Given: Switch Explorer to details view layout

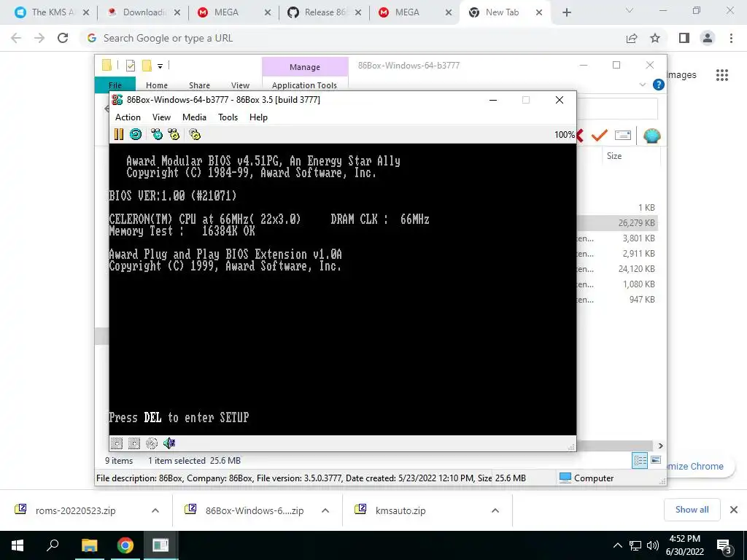Looking at the screenshot, I should tap(640, 460).
